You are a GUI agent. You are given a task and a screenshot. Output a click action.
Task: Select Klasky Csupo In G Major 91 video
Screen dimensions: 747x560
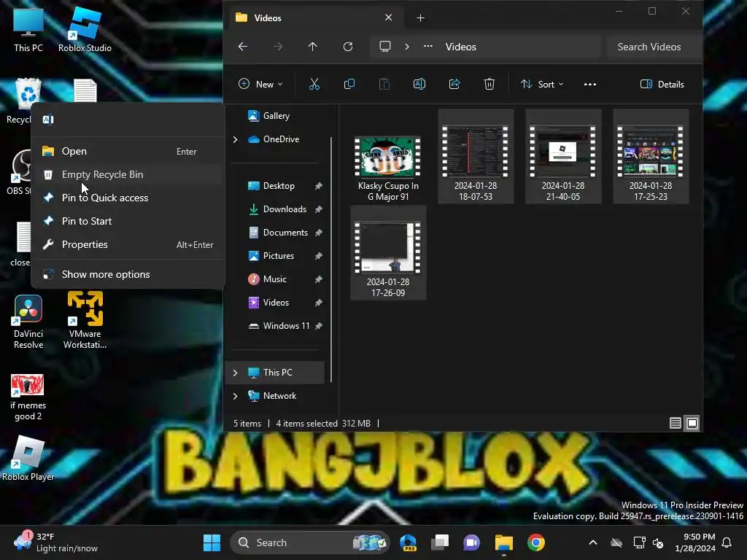tap(388, 168)
